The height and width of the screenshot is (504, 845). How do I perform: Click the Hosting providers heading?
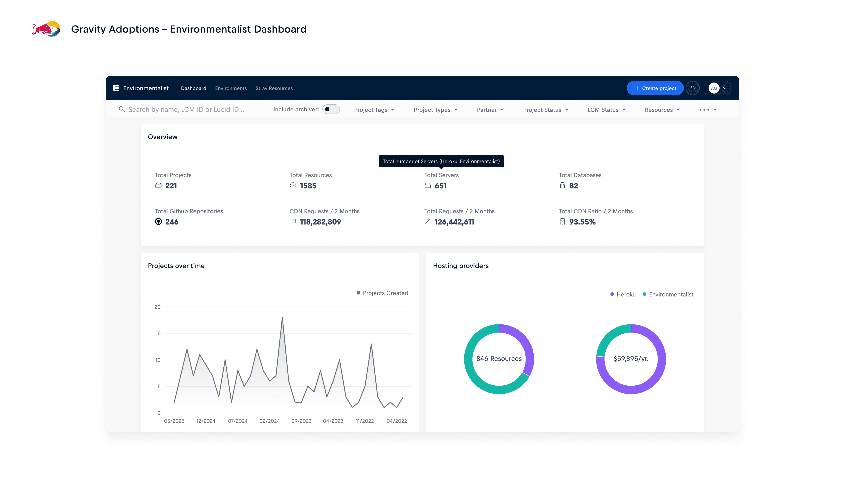point(461,266)
